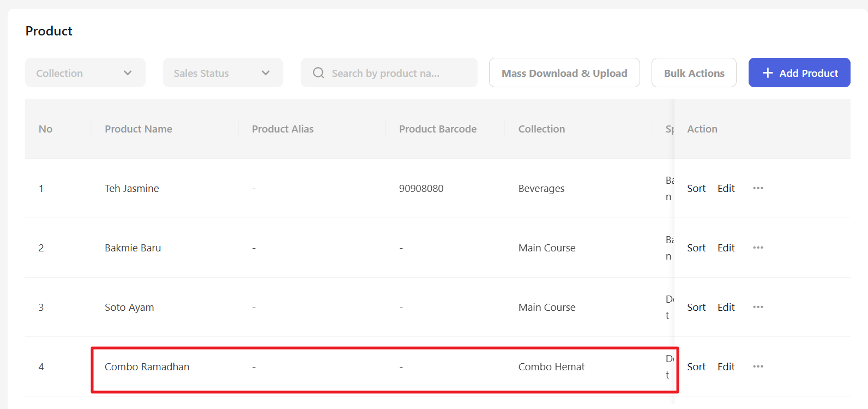
Task: Type in the product name search field
Action: (x=398, y=73)
